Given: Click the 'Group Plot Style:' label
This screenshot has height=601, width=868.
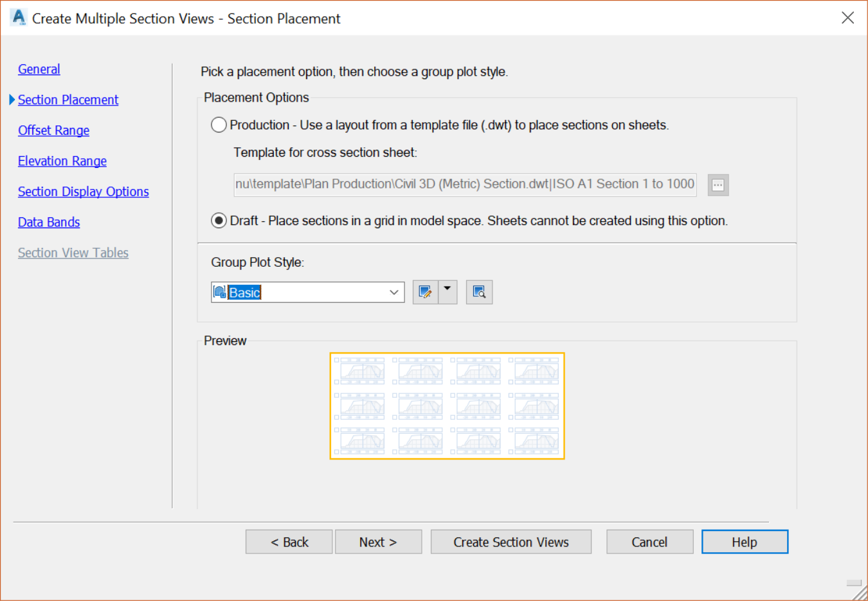Looking at the screenshot, I should pyautogui.click(x=258, y=262).
